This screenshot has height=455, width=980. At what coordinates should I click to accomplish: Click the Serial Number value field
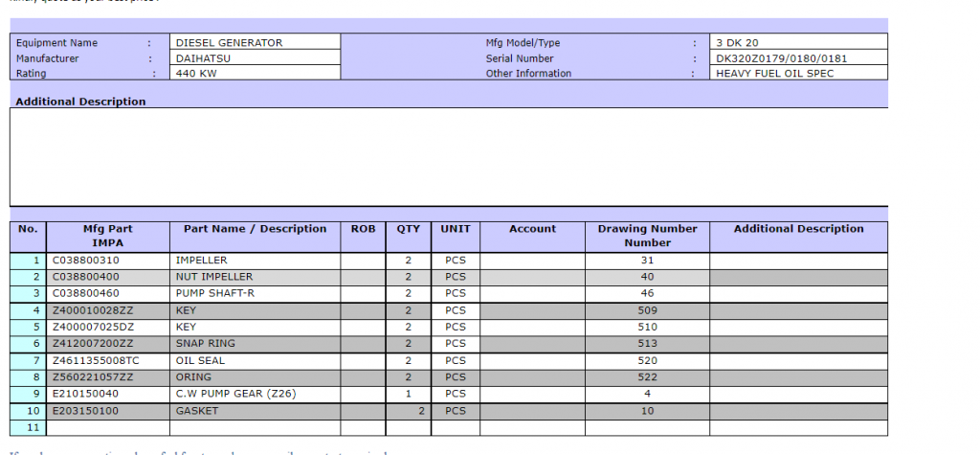click(799, 58)
